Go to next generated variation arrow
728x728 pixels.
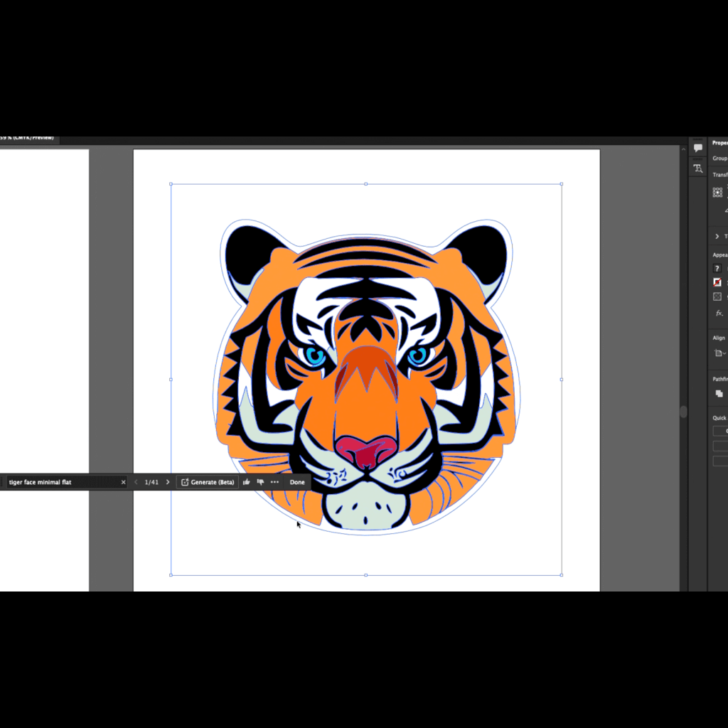coord(168,482)
